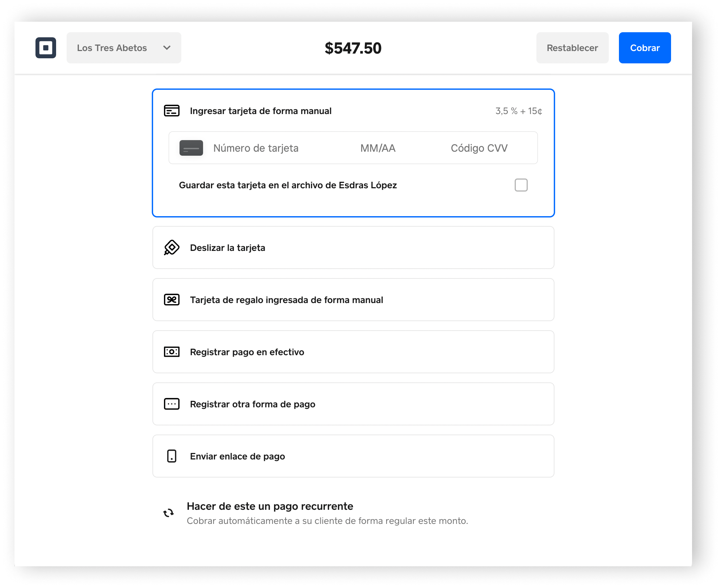Click the Square logo icon
The image size is (721, 588).
[x=46, y=48]
